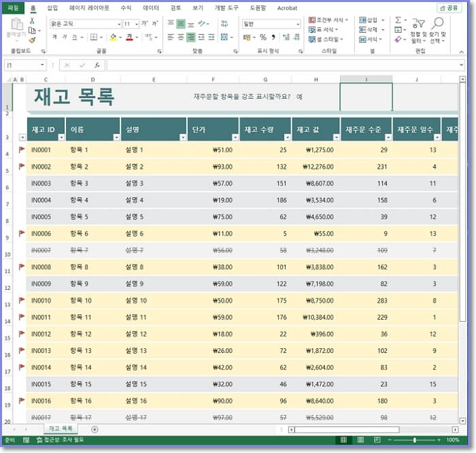Click the increase indent icon
The height and width of the screenshot is (453, 476).
click(211, 37)
